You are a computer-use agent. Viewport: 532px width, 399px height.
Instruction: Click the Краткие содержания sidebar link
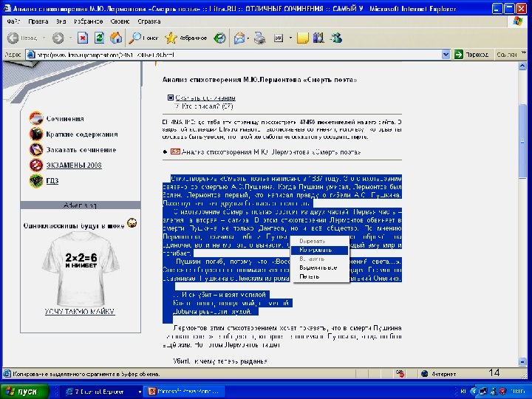(82, 134)
